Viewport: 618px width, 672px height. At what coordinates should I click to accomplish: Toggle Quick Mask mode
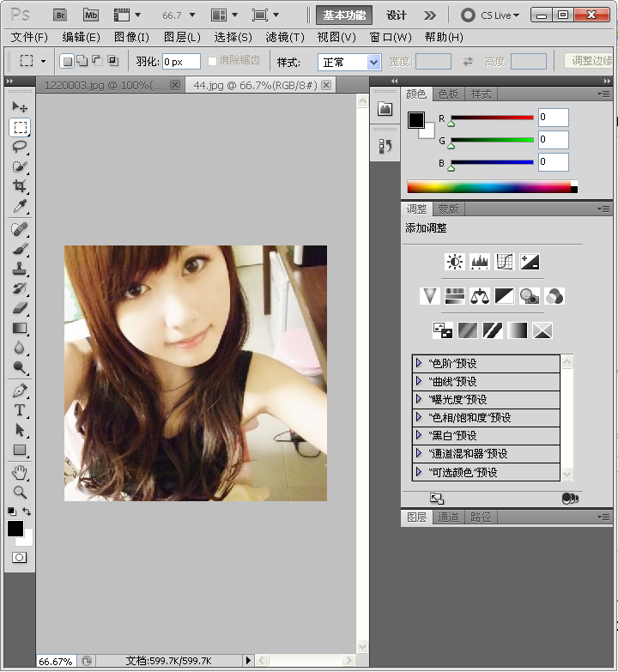(19, 558)
